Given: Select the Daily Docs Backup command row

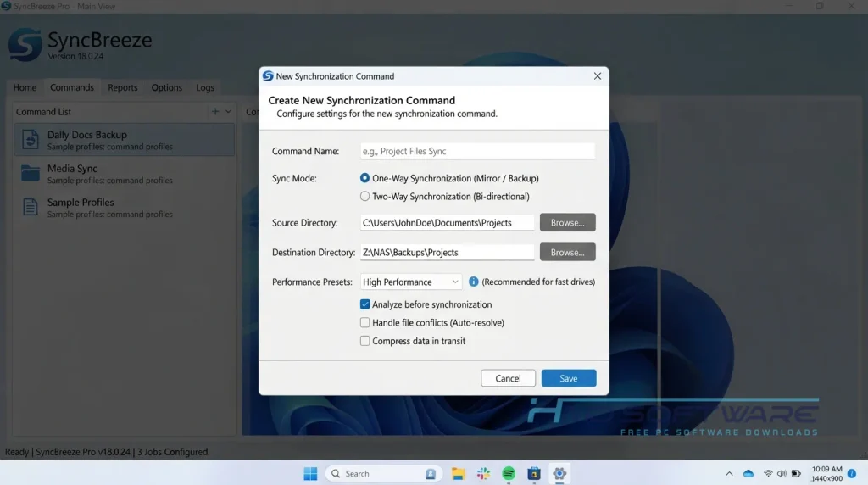Looking at the screenshot, I should click(124, 140).
